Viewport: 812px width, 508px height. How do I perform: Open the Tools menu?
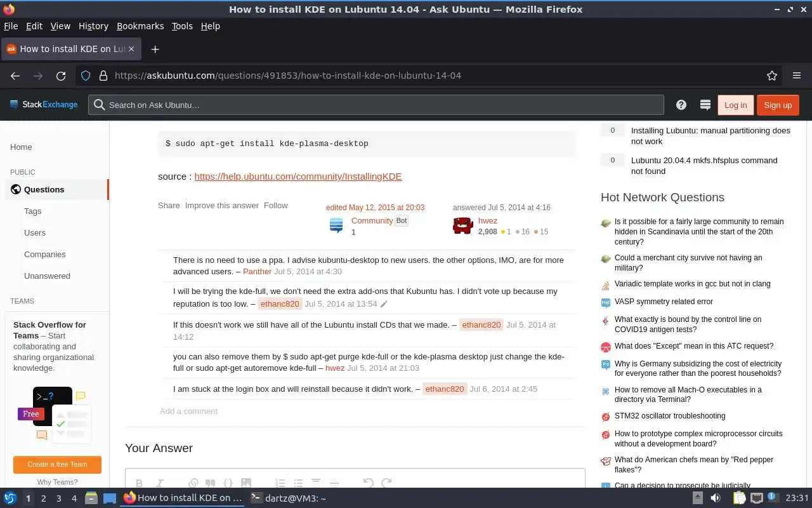pyautogui.click(x=182, y=26)
